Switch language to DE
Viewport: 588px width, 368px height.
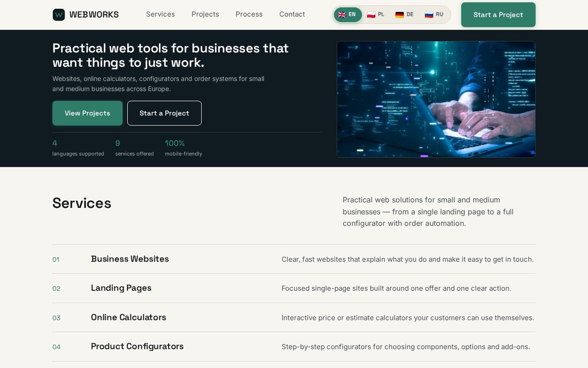pyautogui.click(x=404, y=15)
